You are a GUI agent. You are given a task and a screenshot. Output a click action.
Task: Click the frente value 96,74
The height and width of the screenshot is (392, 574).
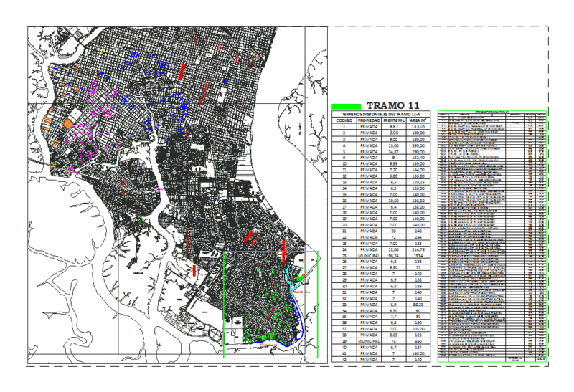pyautogui.click(x=393, y=256)
